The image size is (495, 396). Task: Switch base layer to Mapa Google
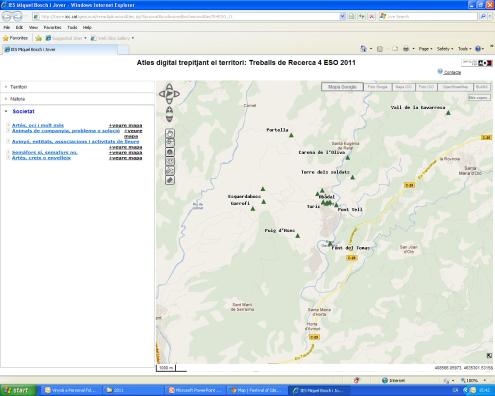click(x=342, y=87)
